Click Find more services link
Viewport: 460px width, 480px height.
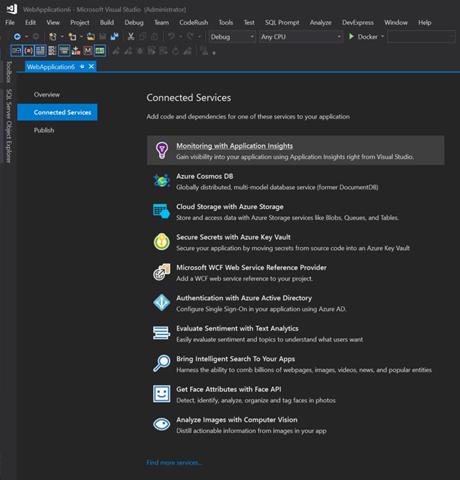(x=174, y=463)
